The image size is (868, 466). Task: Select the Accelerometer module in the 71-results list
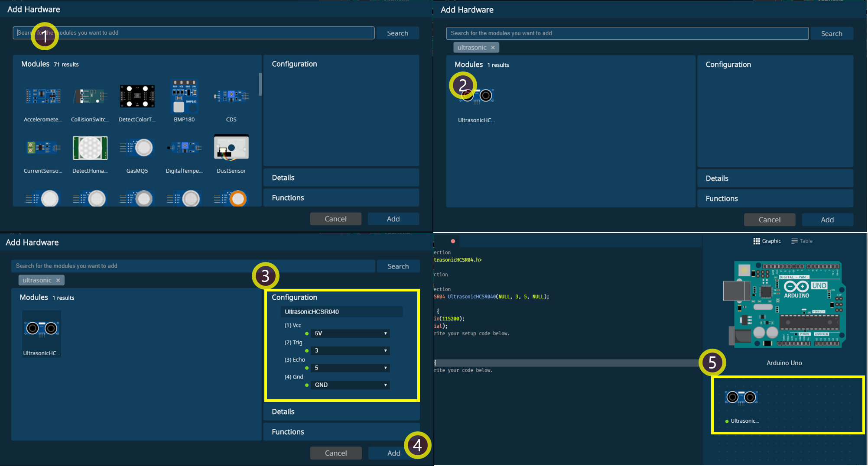[43, 96]
